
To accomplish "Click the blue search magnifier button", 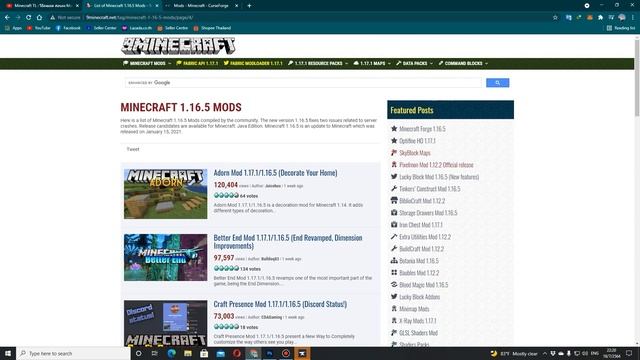I will coord(498,82).
